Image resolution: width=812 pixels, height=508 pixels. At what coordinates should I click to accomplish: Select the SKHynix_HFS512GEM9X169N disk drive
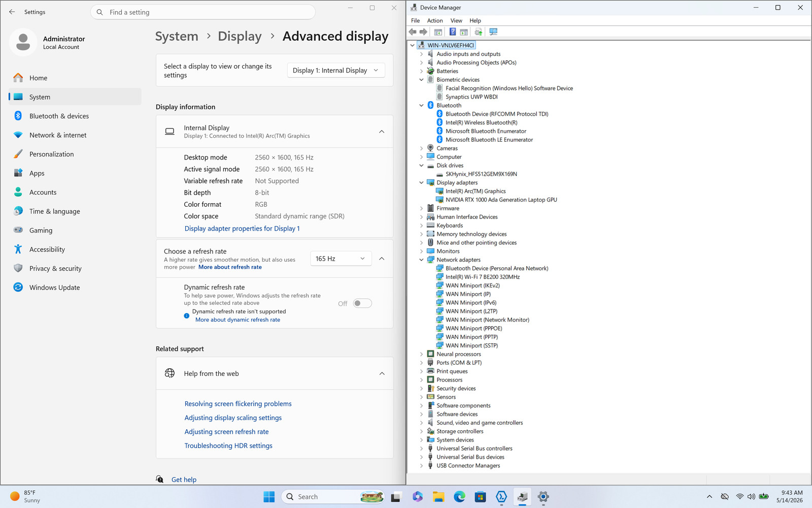(x=481, y=174)
